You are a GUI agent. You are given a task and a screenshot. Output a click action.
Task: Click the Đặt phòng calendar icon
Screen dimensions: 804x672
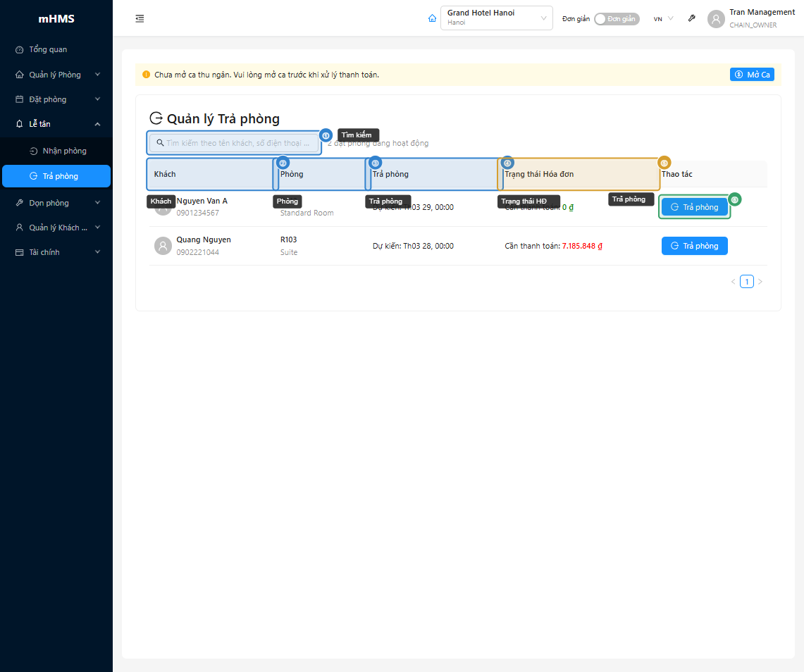(20, 99)
